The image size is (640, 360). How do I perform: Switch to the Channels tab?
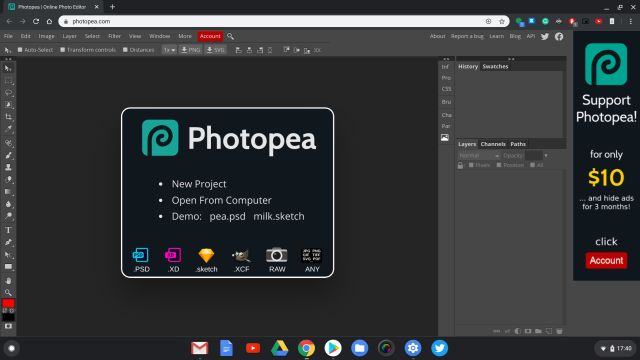[x=493, y=144]
